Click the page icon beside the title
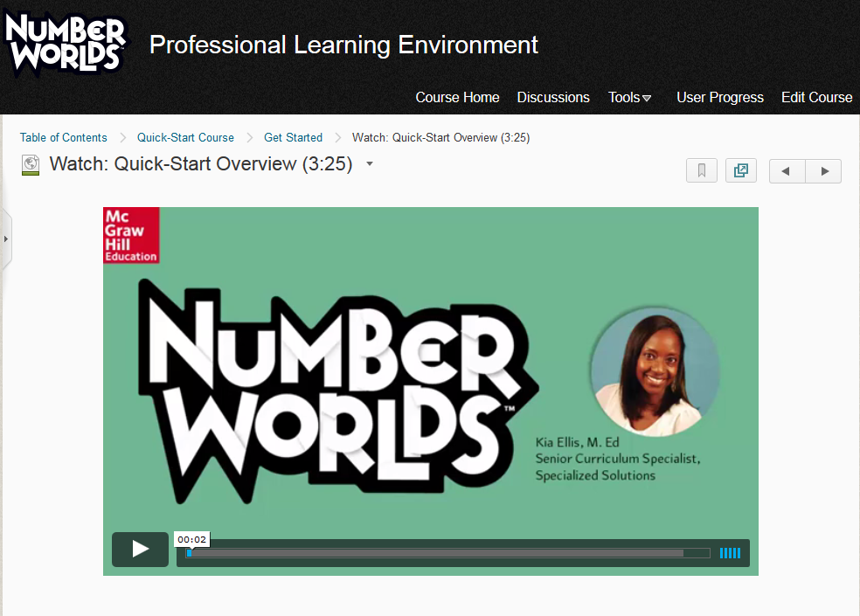Viewport: 860px width, 616px height. point(31,164)
